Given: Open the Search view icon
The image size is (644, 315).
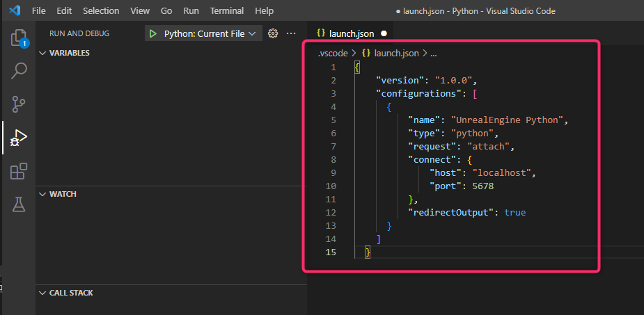Looking at the screenshot, I should coord(19,70).
